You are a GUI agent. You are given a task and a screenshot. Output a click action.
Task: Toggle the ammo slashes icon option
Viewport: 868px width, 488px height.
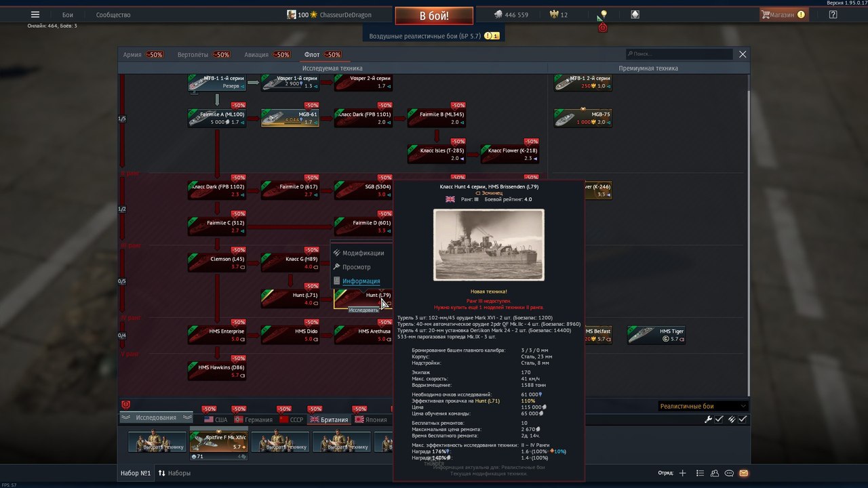coord(732,420)
